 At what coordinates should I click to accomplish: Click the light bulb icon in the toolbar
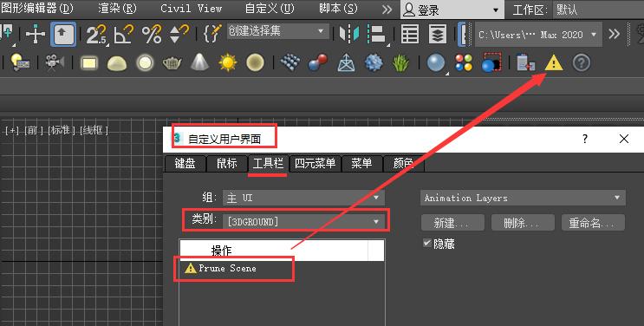coord(19,63)
